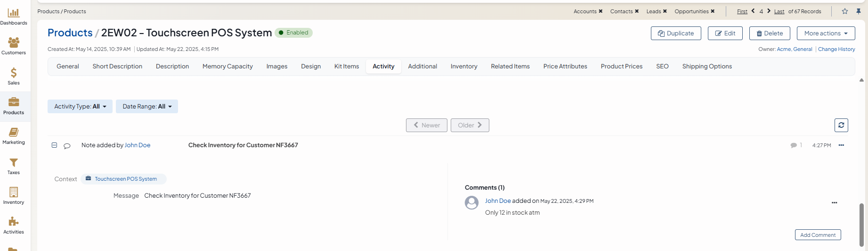This screenshot has width=868, height=251.
Task: Click the refresh activity list icon
Action: point(841,125)
